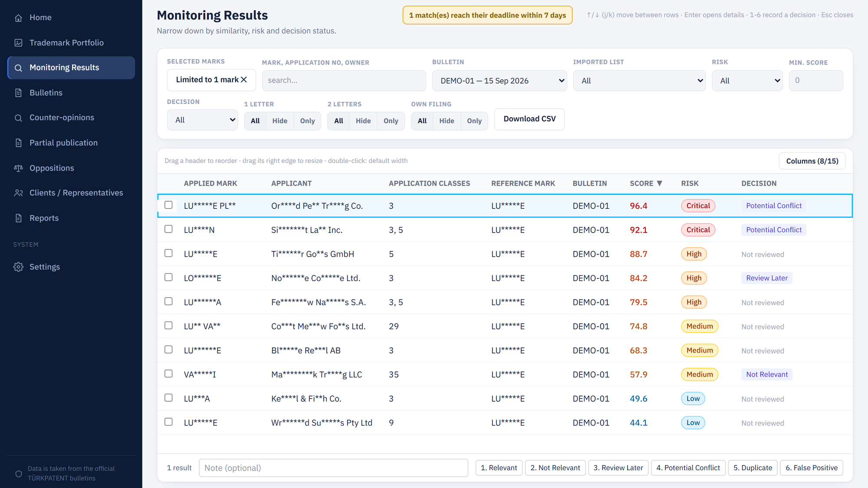
Task: Open the Imported List dropdown
Action: tap(639, 81)
